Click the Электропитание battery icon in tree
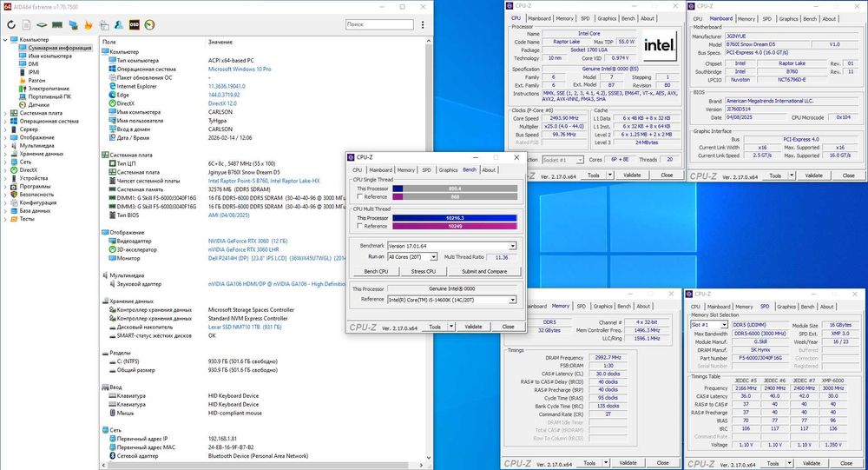Image resolution: width=868 pixels, height=470 pixels. (x=23, y=88)
